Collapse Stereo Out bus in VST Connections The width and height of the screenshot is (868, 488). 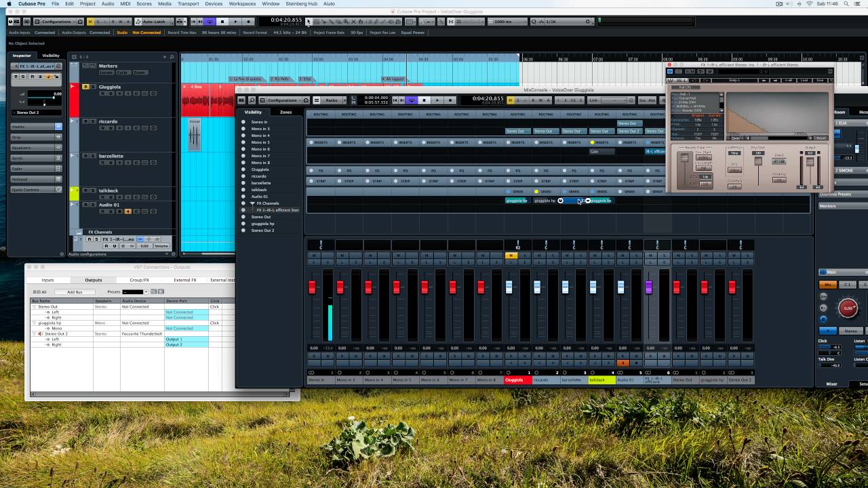pyautogui.click(x=35, y=306)
